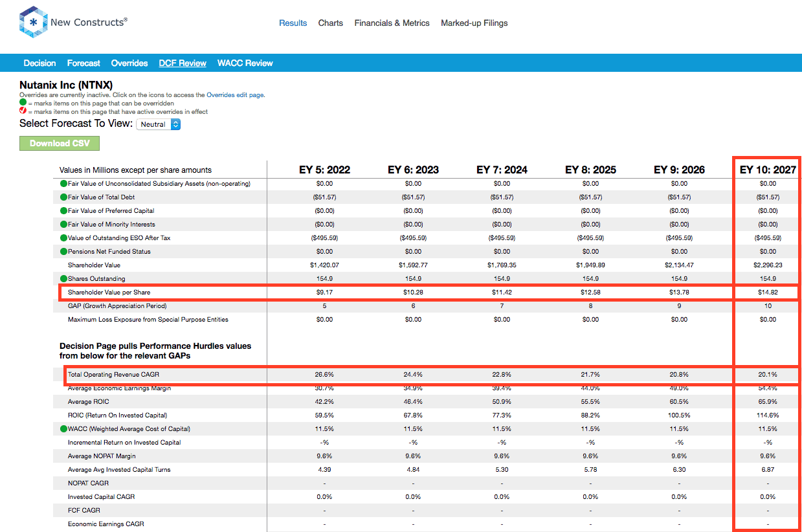Click the 4.39 invested capital turns value
Screen dimensions: 802x532
click(x=324, y=470)
